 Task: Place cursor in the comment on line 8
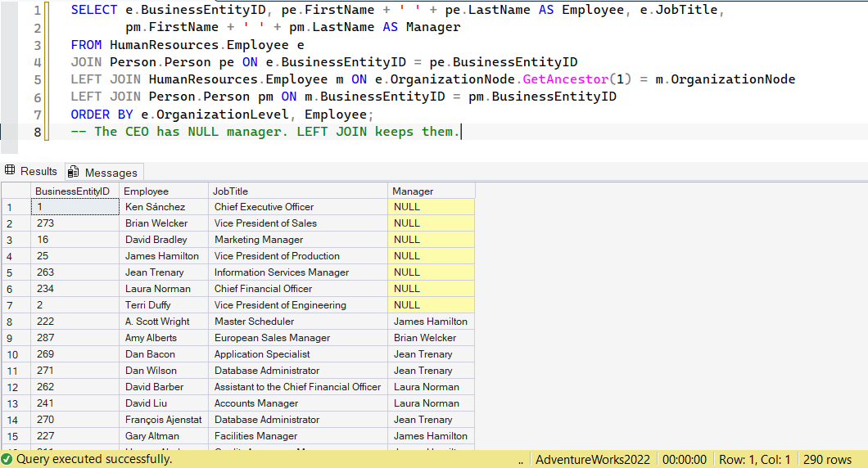click(265, 132)
